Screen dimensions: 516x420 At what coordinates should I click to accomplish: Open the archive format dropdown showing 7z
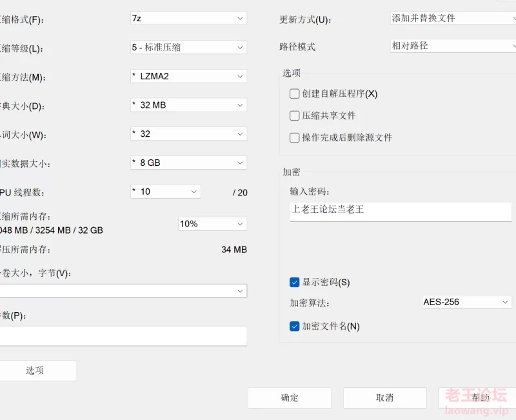[x=188, y=18]
